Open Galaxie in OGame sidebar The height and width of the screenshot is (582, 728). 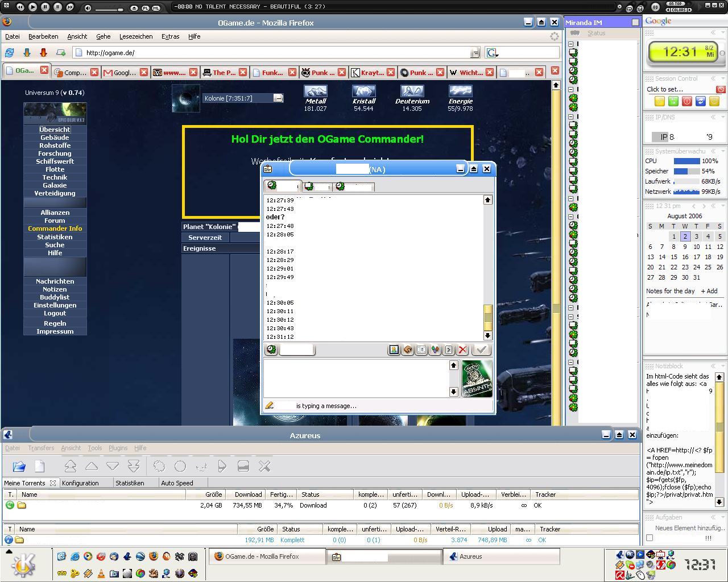click(55, 185)
